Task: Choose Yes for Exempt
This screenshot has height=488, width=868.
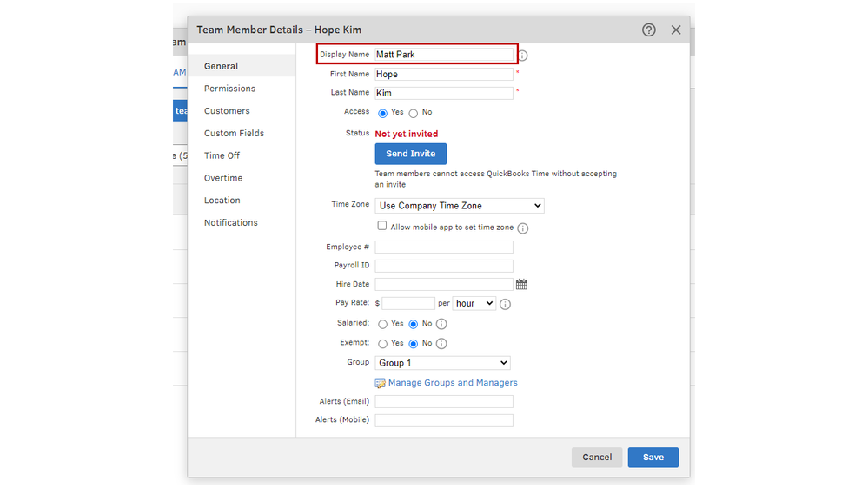Action: point(383,344)
